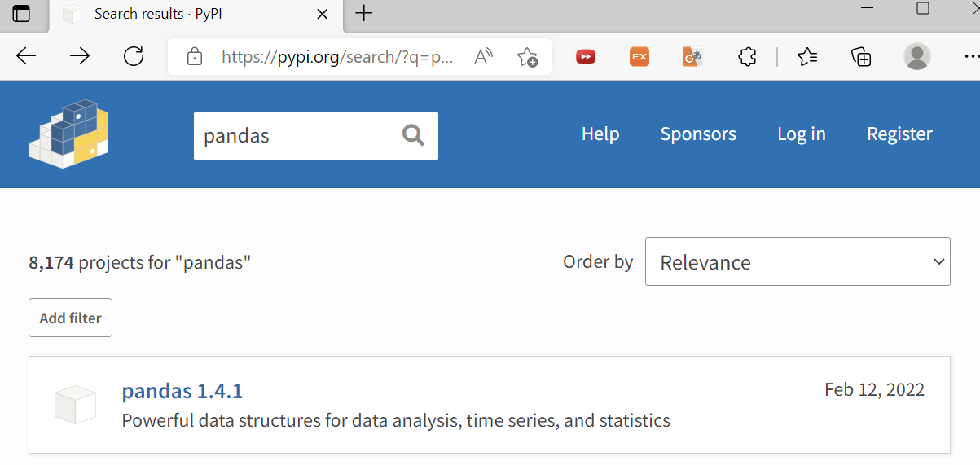Image resolution: width=980 pixels, height=465 pixels.
Task: Click the magnifying glass search icon
Action: 413,135
